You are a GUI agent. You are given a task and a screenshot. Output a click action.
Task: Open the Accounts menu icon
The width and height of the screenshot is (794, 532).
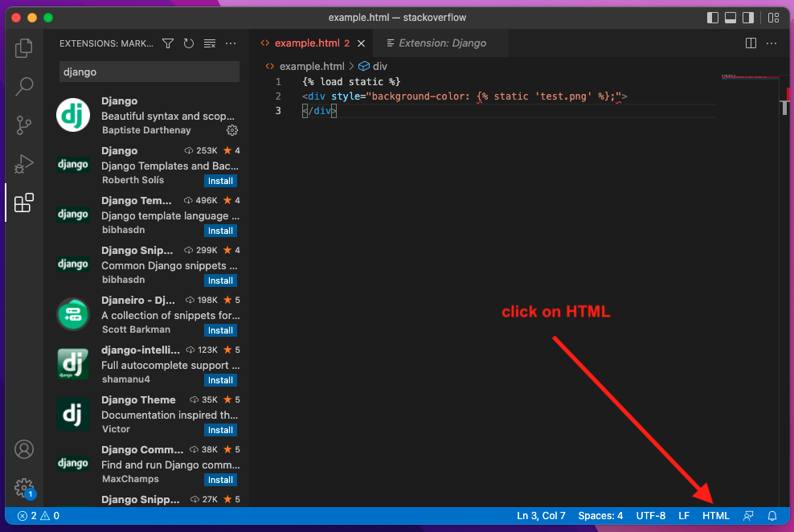pyautogui.click(x=24, y=449)
